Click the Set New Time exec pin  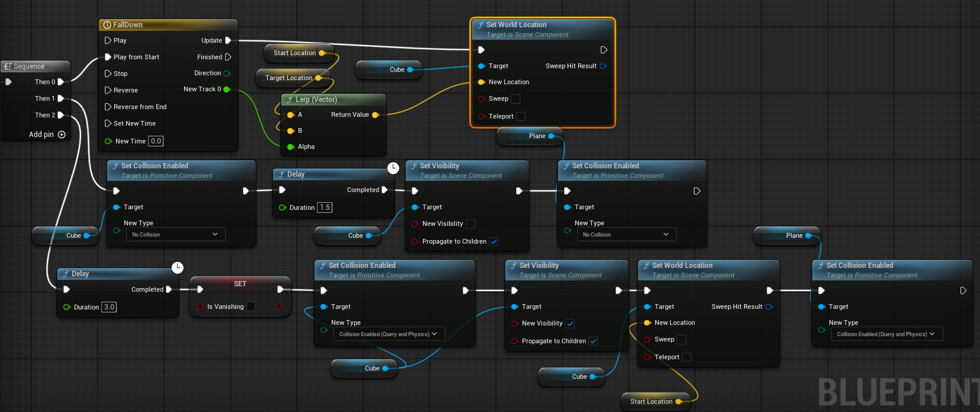click(108, 123)
